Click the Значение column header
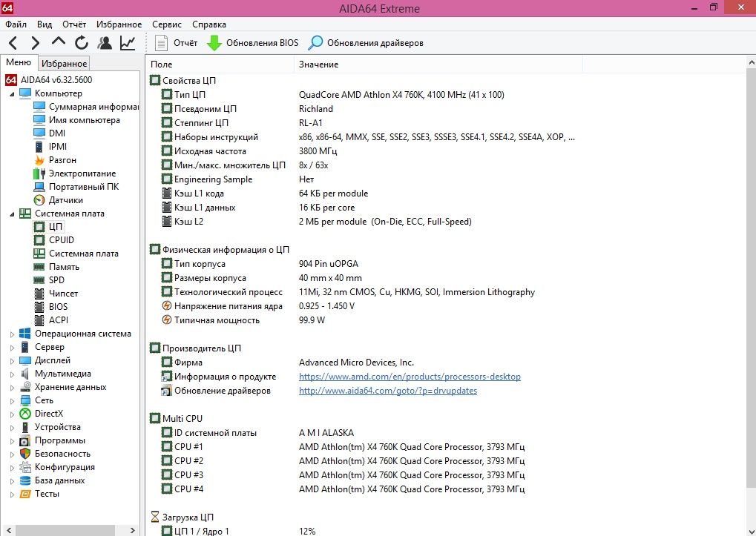This screenshot has height=536, width=756. [438, 64]
